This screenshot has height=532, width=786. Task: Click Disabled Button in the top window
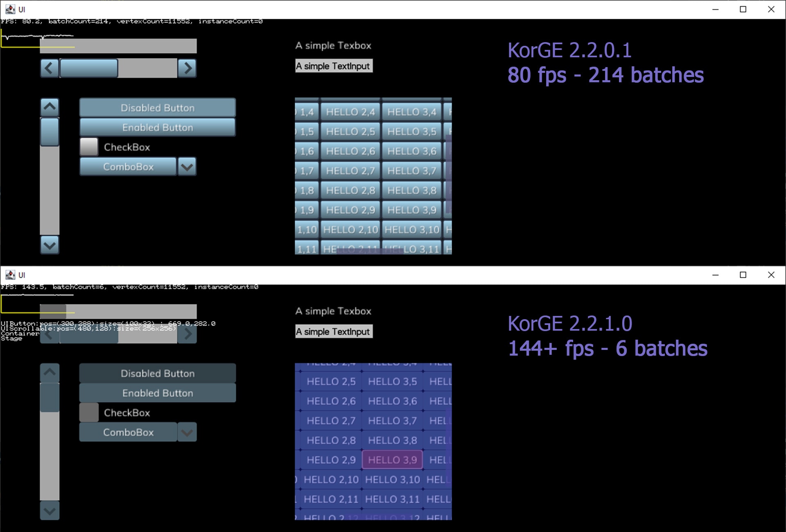coord(158,108)
